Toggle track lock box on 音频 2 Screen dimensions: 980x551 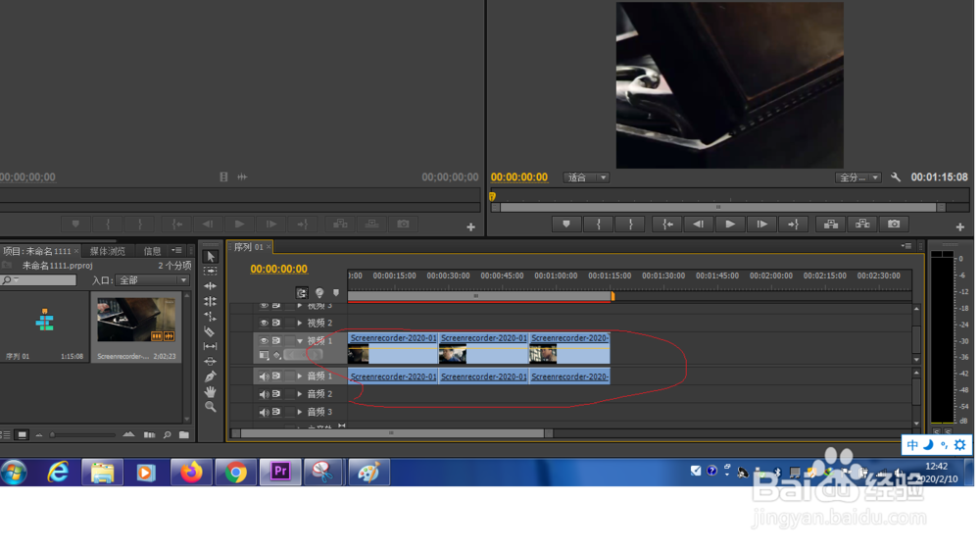coord(289,394)
